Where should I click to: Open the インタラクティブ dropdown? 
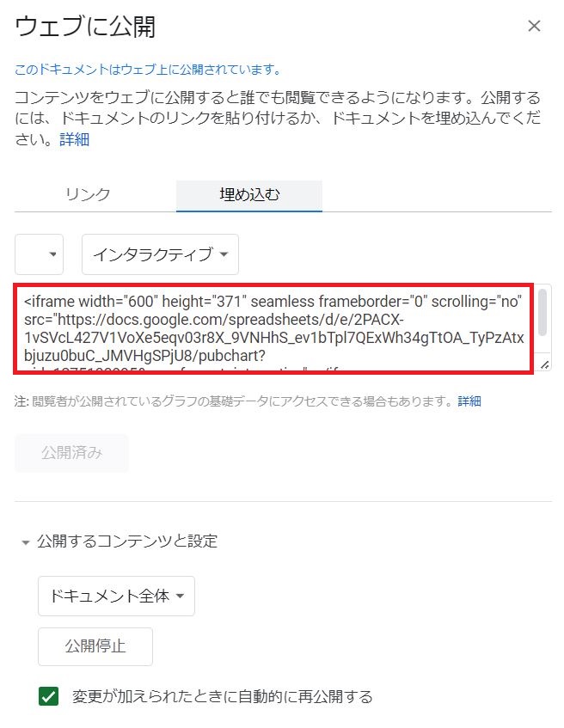point(160,254)
